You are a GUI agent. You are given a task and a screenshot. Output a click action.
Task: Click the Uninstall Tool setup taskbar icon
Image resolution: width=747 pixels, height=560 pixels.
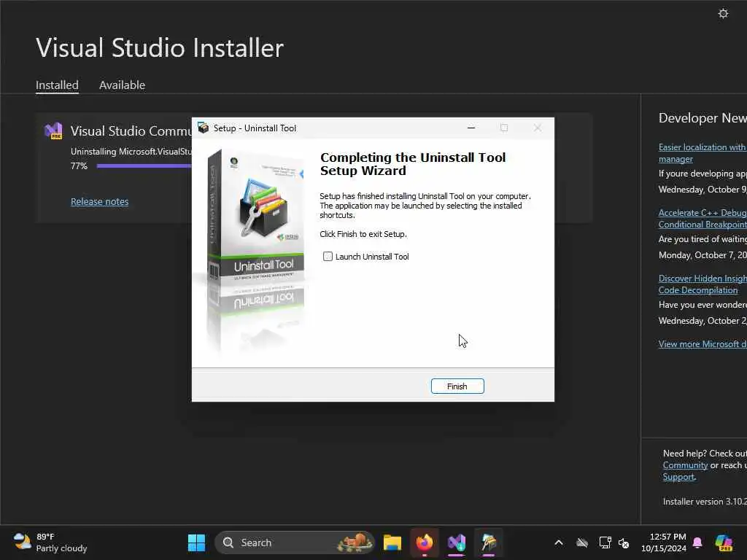tap(489, 542)
